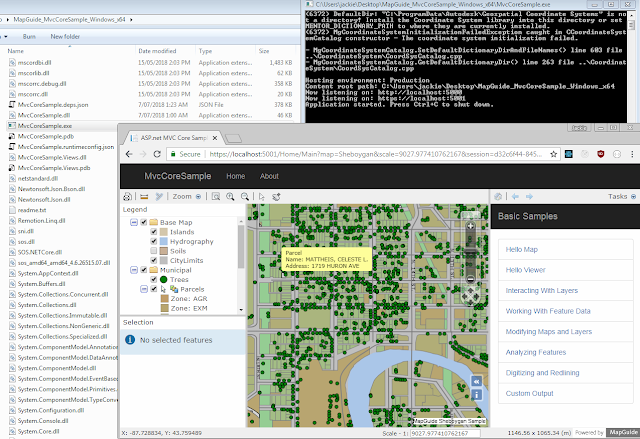Click the Zoom Out magnifier icon
The width and height of the screenshot is (640, 439).
[x=244, y=197]
